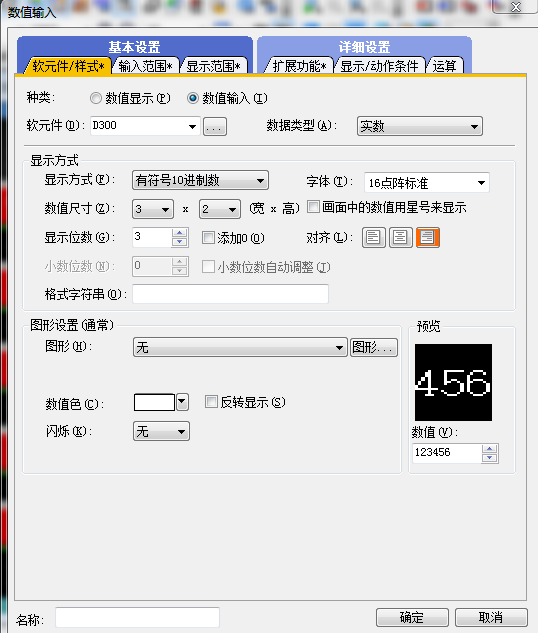Switch to the 输入范围 tab
The height and width of the screenshot is (633, 538).
(145, 66)
